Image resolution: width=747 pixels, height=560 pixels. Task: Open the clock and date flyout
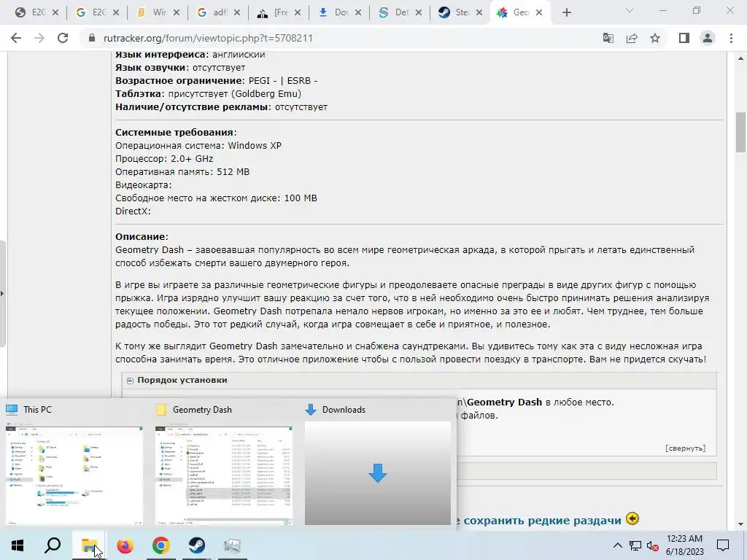point(684,545)
